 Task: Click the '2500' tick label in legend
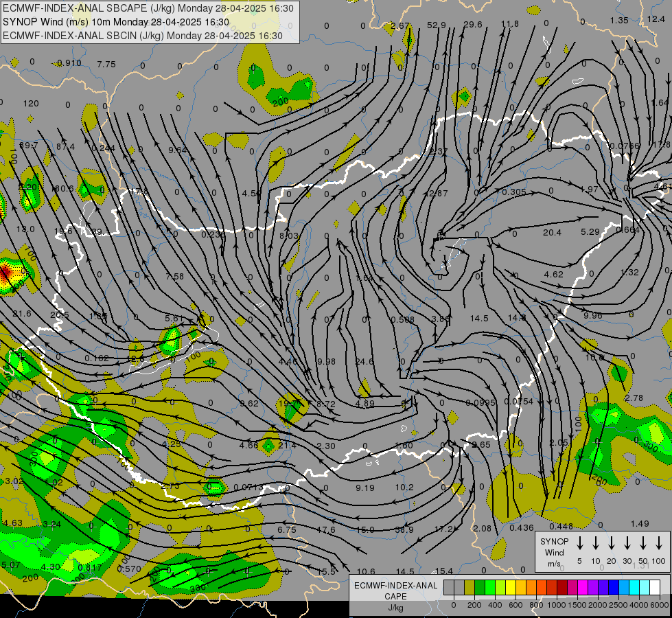(618, 605)
